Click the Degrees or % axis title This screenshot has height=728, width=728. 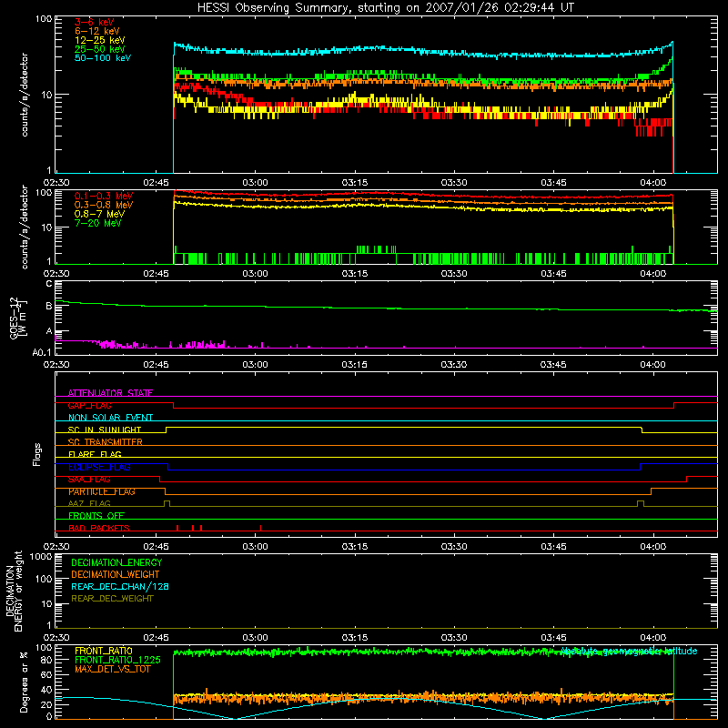(24, 682)
